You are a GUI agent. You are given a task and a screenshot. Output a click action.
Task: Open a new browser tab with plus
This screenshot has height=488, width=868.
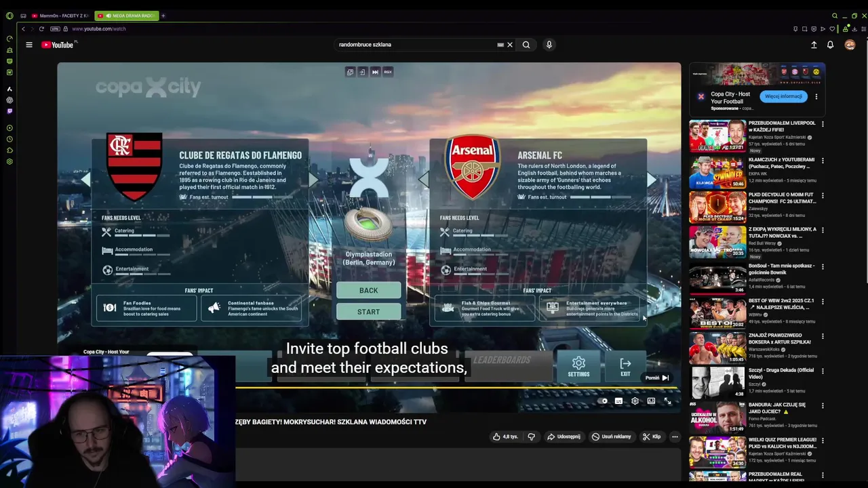163,16
